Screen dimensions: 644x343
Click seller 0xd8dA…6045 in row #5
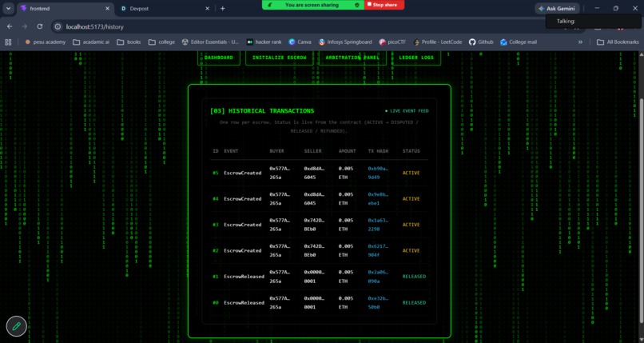(314, 173)
